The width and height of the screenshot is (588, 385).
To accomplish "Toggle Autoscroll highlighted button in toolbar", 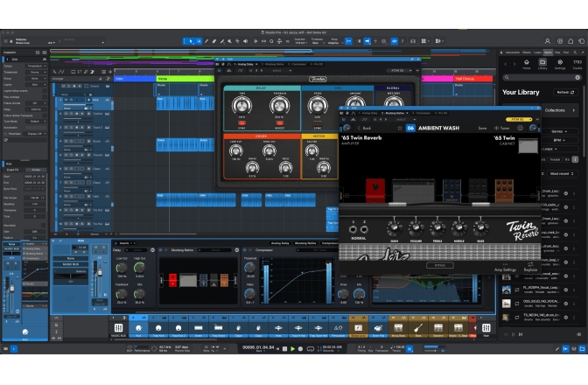I will (367, 41).
